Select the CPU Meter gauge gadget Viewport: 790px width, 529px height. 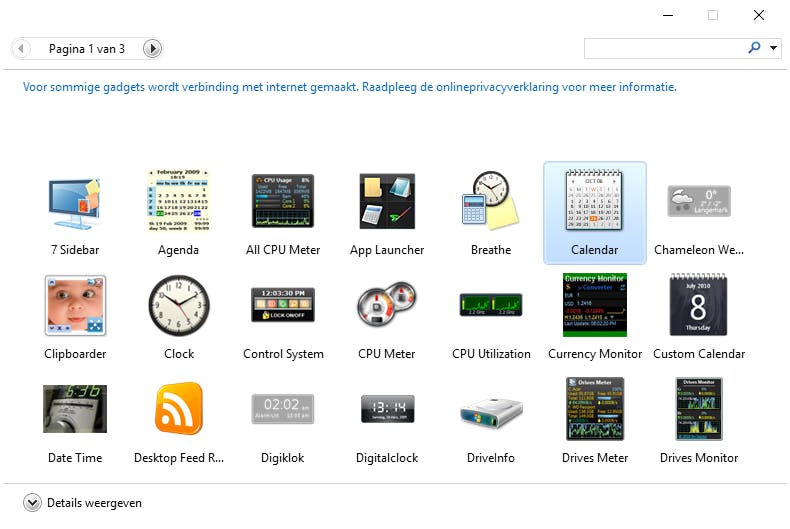[387, 304]
